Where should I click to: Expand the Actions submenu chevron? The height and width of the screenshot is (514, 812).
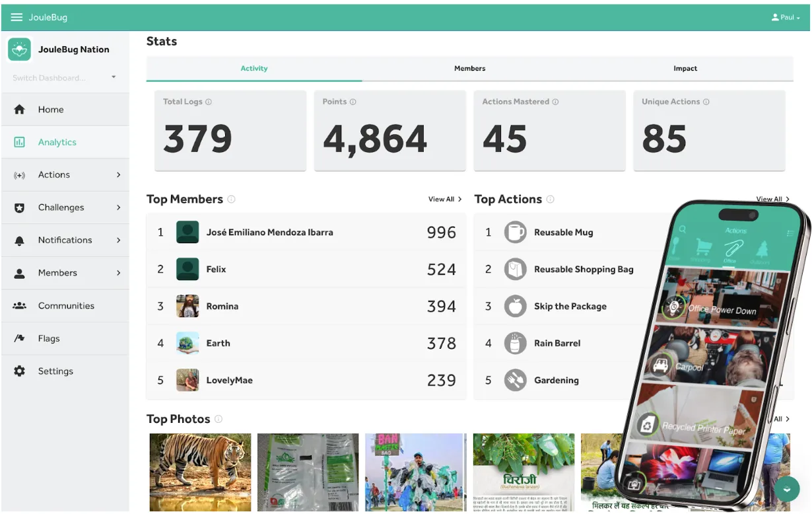[x=119, y=175]
